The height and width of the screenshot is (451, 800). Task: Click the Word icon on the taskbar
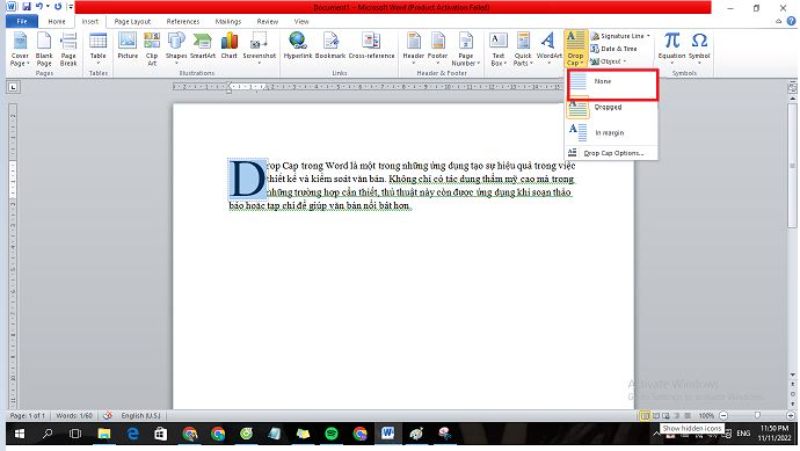coord(388,434)
